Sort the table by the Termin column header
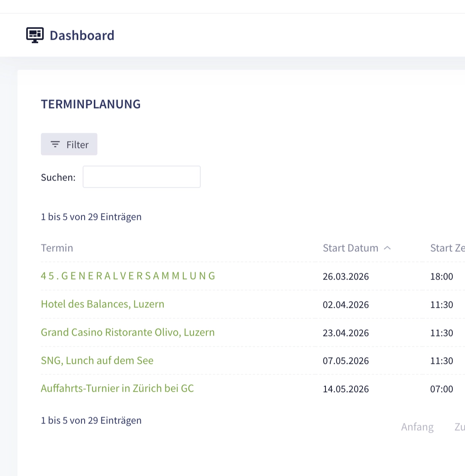The image size is (465, 476). [x=57, y=248]
